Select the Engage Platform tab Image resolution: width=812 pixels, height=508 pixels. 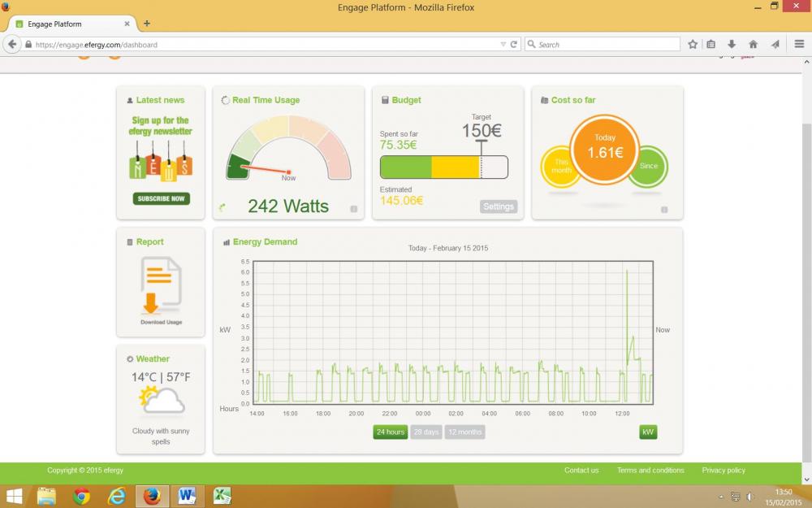[x=72, y=24]
